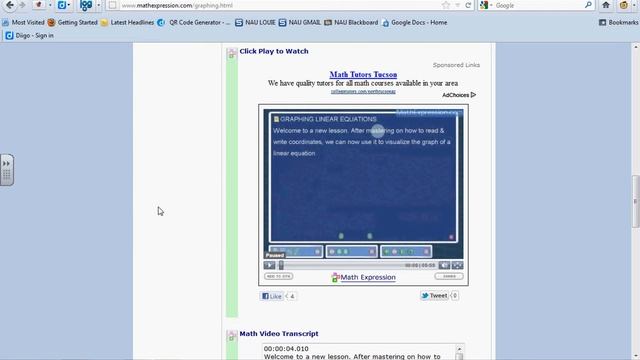Click the icon beside Click Play to Watch
Screen dimensions: 640x360
click(231, 53)
